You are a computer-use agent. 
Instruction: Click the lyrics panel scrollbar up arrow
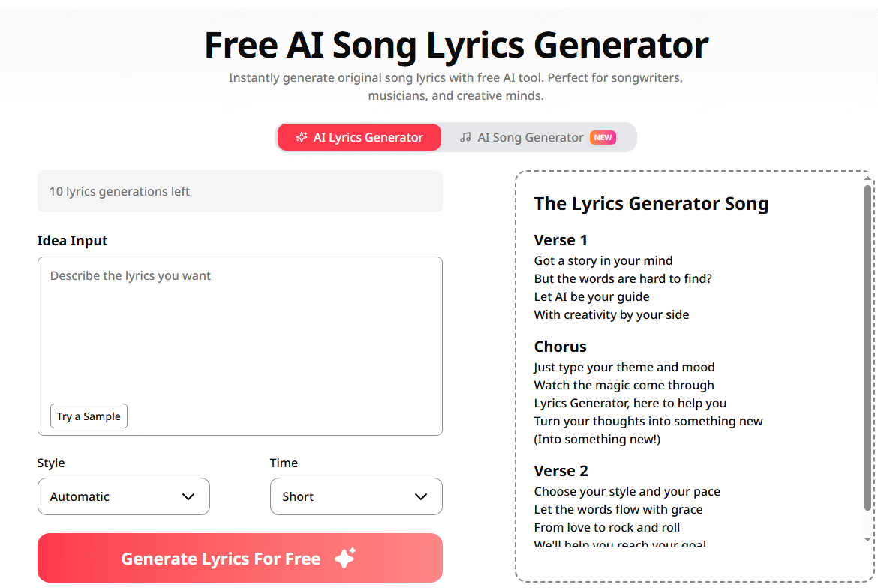click(x=867, y=179)
